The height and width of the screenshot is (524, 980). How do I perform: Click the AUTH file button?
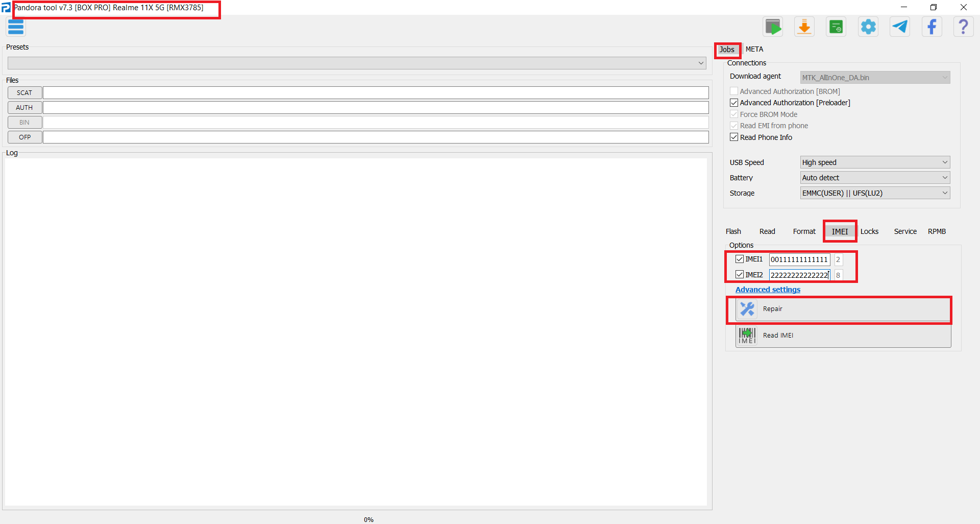(24, 108)
